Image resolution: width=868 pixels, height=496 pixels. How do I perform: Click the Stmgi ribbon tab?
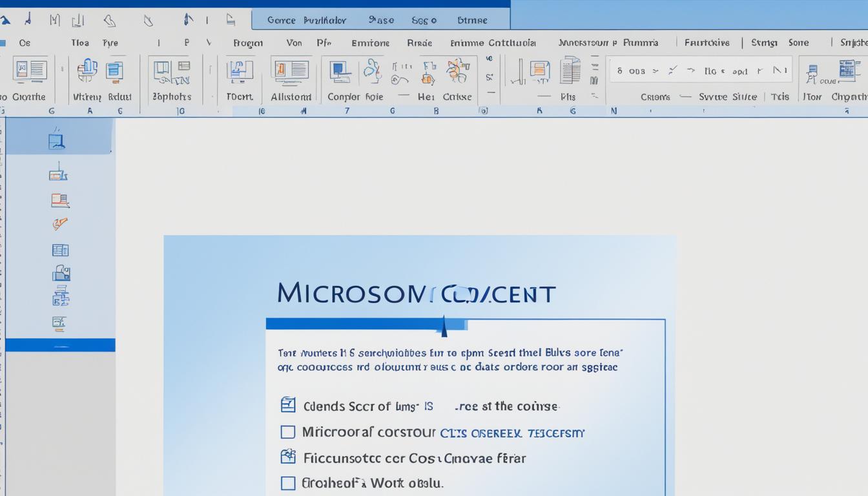point(764,43)
